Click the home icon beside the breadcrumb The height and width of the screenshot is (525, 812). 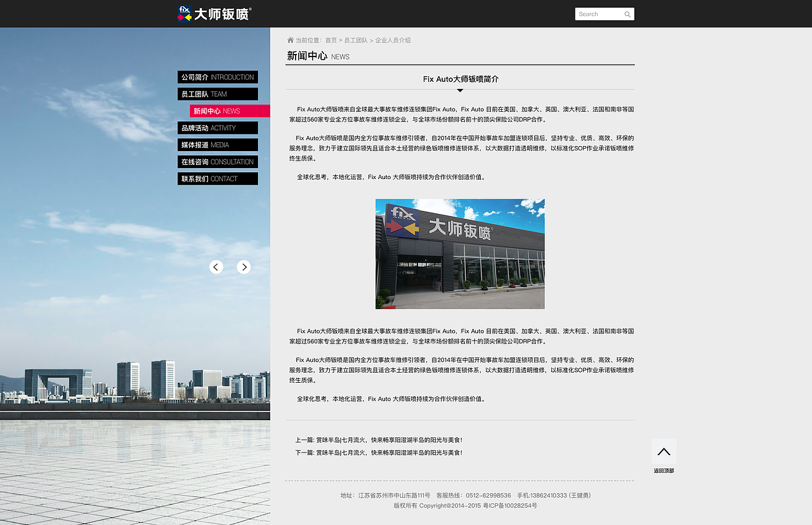pos(290,39)
